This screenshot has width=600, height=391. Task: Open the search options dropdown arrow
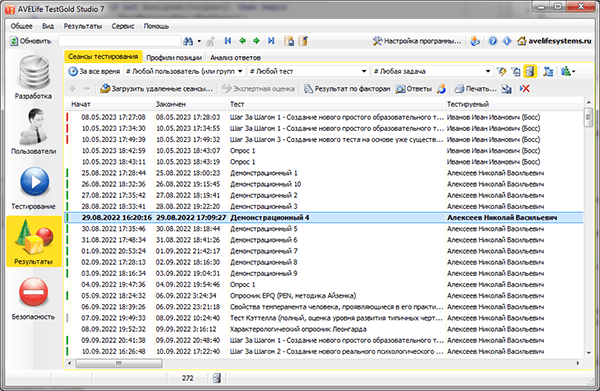pos(199,41)
